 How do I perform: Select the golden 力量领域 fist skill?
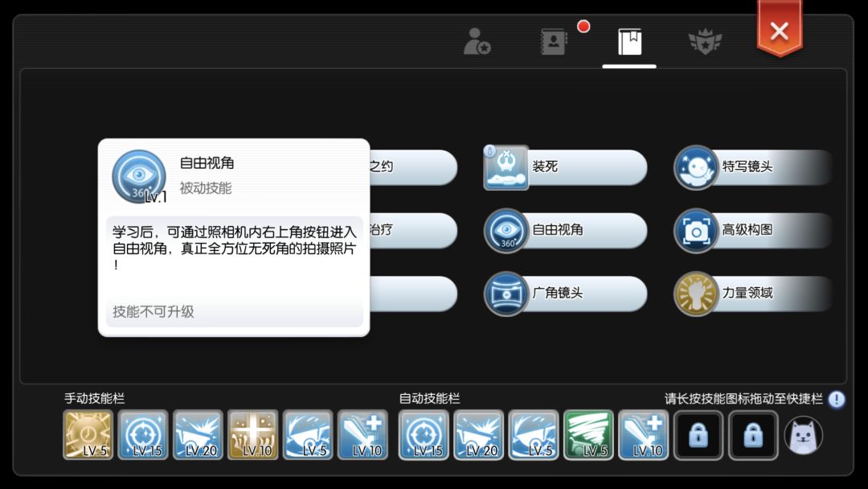[x=696, y=294]
